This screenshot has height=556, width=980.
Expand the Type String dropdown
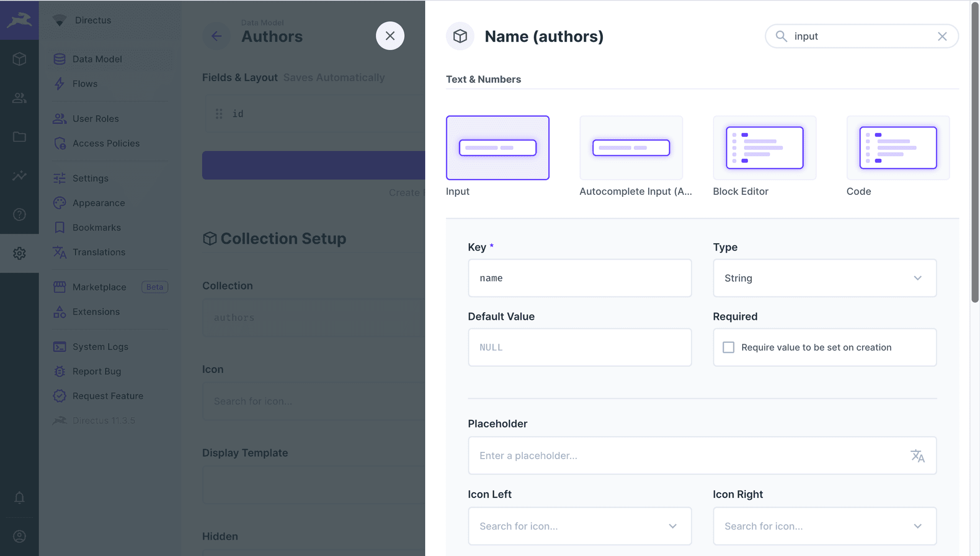(x=824, y=278)
